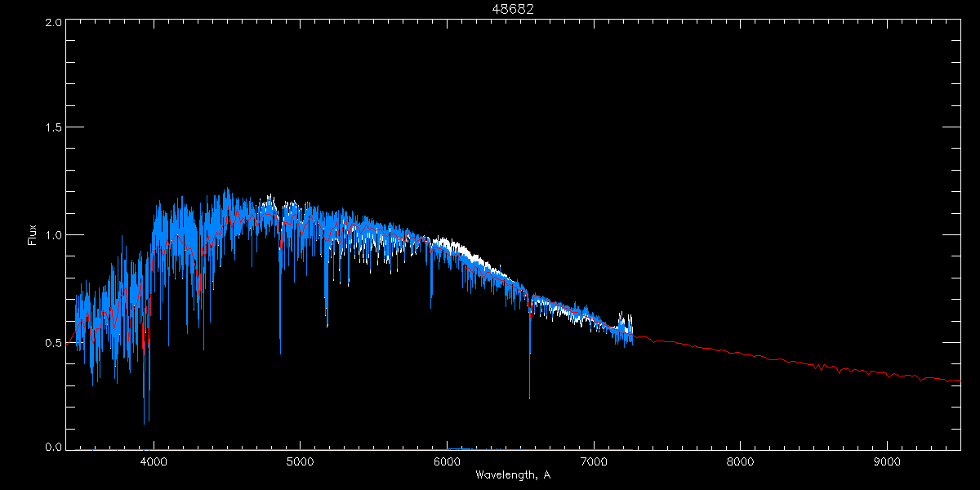
Task: Click the Wavelength, A axis label
Action: [513, 474]
